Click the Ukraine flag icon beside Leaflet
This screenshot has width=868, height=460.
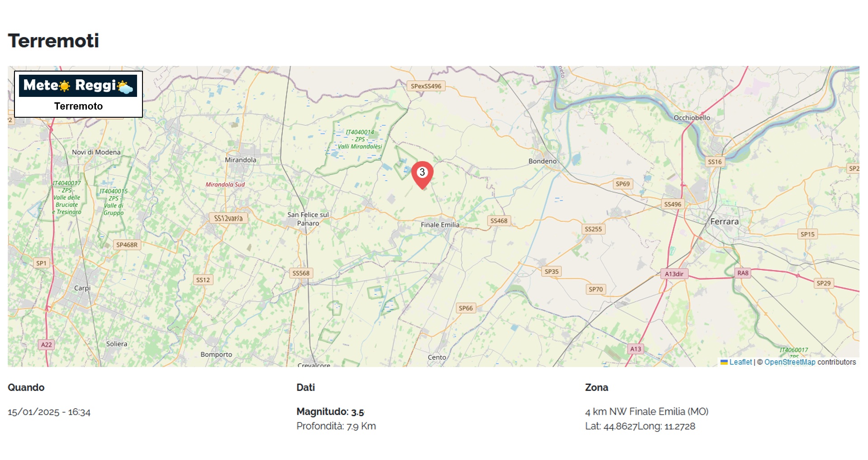pos(724,362)
